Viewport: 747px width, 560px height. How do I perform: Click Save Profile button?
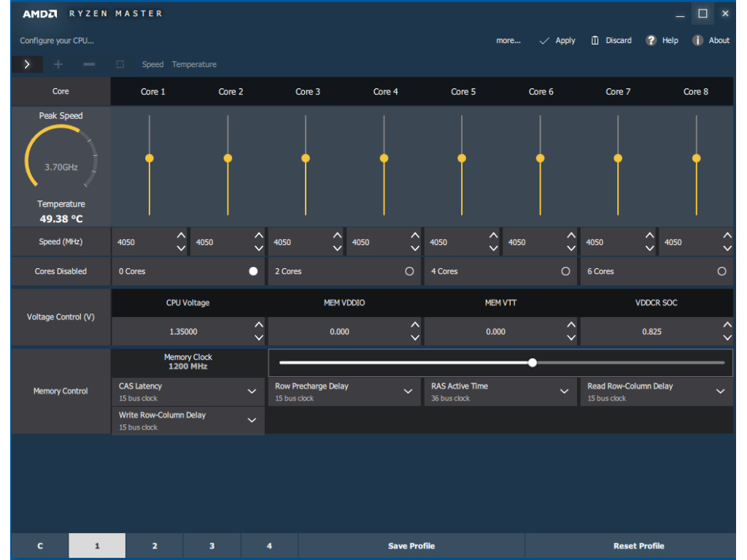click(x=411, y=545)
